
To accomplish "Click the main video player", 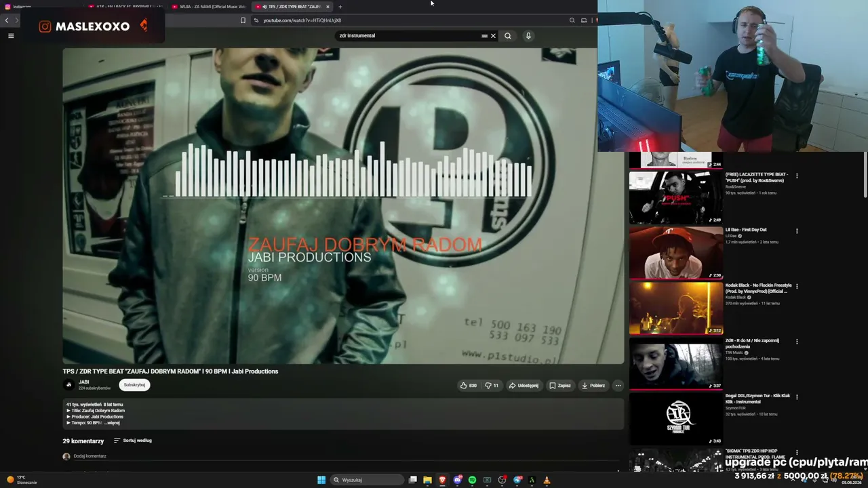I will pos(343,206).
